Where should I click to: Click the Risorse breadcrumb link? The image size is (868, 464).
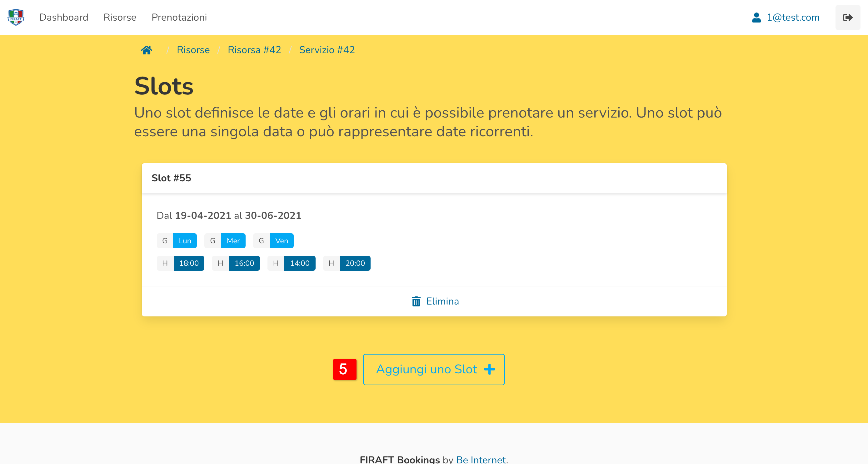point(193,50)
